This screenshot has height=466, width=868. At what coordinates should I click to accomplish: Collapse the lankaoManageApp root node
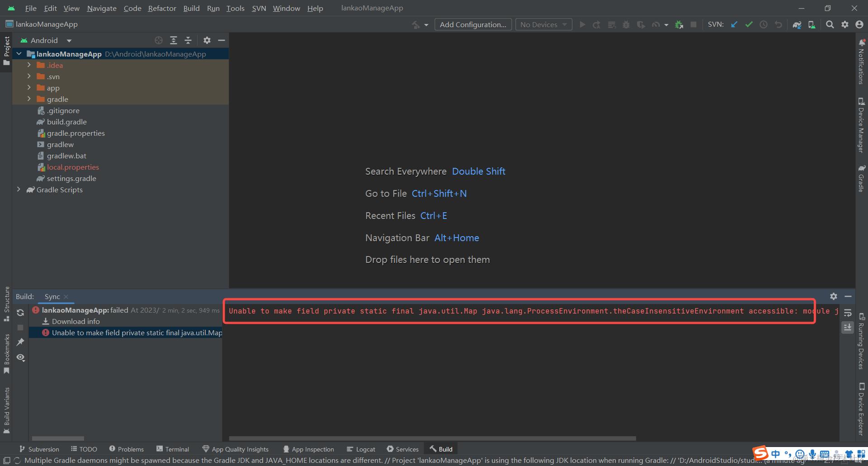point(19,54)
